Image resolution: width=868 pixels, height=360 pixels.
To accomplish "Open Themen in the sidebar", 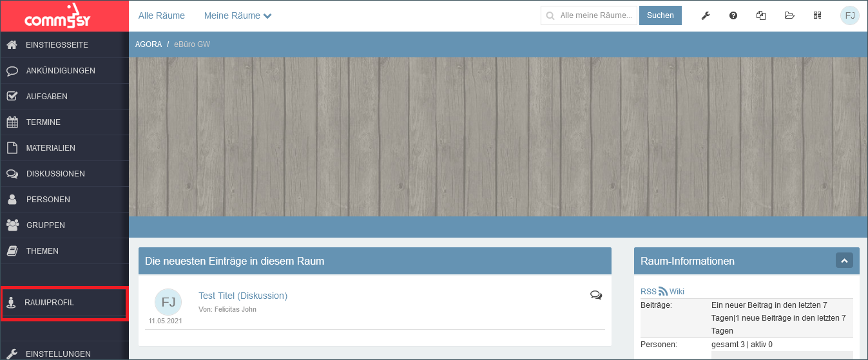I will 64,251.
